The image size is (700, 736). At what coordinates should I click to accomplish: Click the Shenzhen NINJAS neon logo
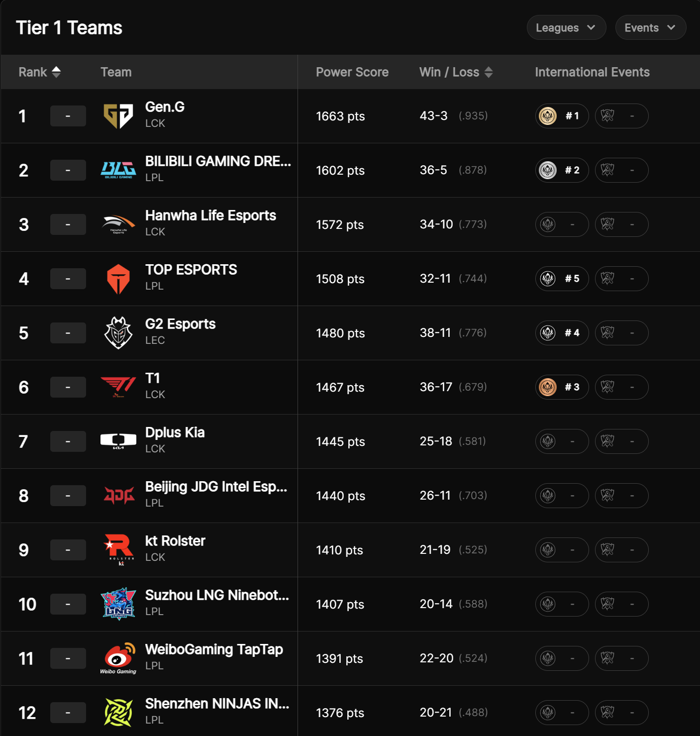click(118, 713)
